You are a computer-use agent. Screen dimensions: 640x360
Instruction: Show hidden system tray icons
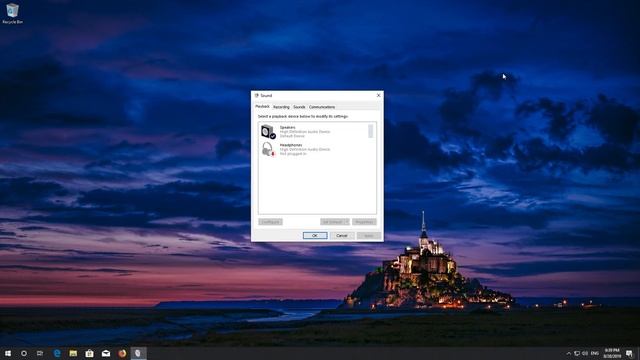pyautogui.click(x=569, y=353)
